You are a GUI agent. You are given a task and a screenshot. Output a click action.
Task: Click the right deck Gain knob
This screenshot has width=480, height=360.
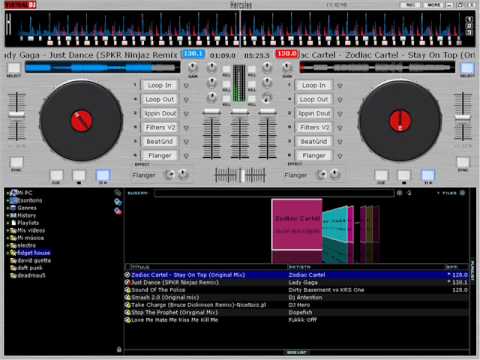(x=287, y=68)
